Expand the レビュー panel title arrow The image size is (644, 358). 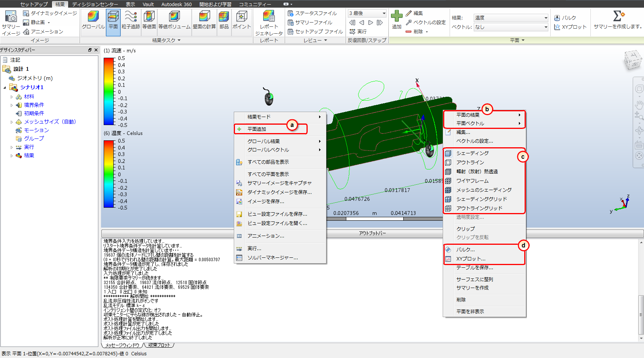click(326, 40)
